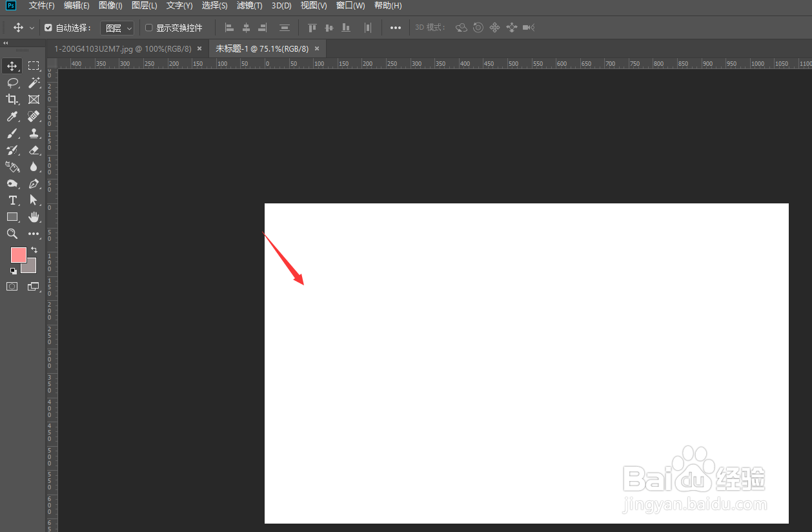Screen dimensions: 812x532
Task: Open the 选择(S) menu
Action: pyautogui.click(x=214, y=6)
